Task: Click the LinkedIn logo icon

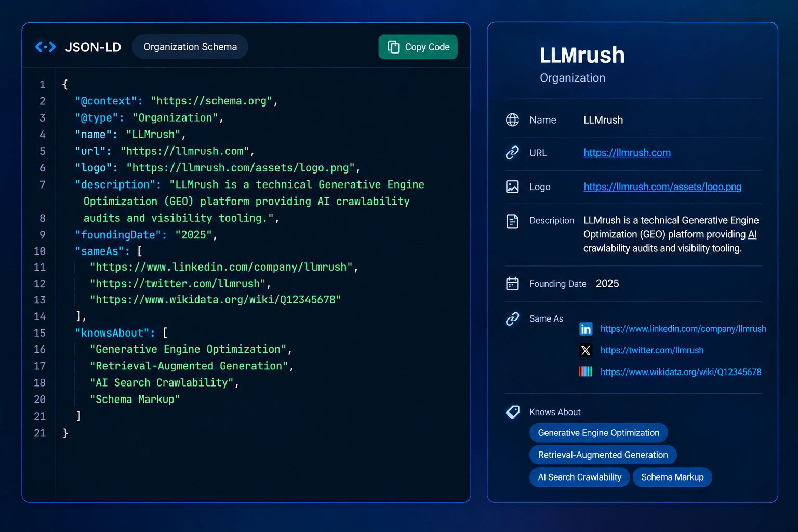Action: (x=586, y=329)
